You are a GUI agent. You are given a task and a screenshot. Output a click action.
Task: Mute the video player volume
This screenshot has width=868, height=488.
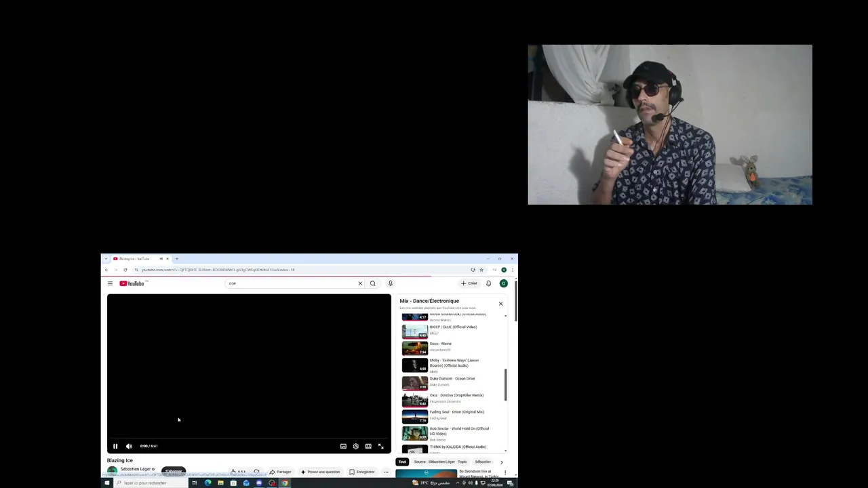[129, 446]
